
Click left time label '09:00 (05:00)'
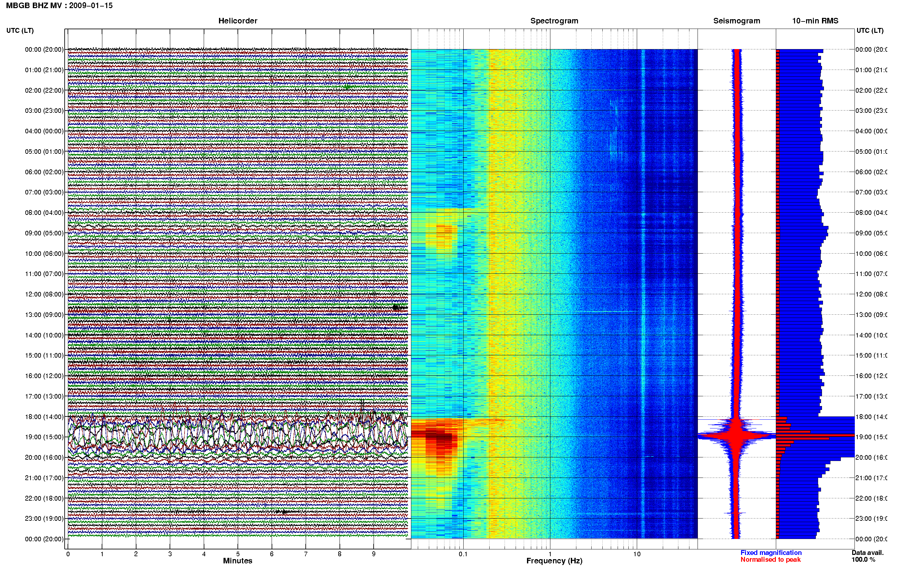[44, 233]
